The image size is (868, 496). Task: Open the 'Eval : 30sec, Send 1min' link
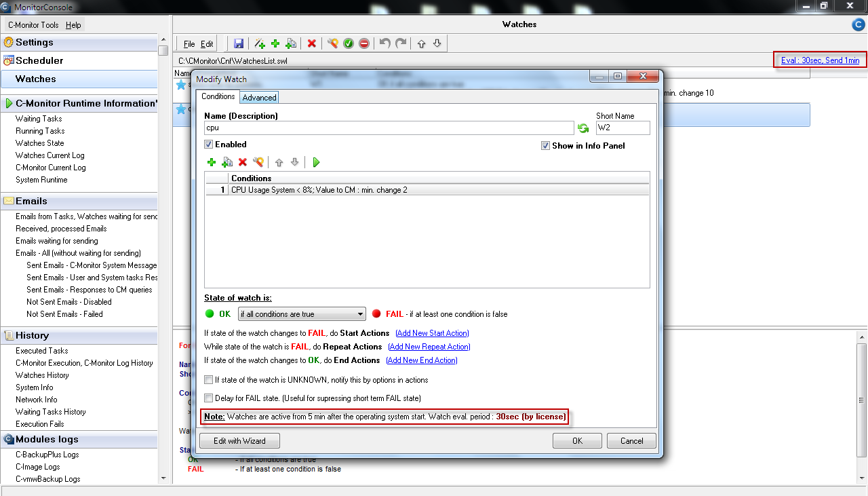[820, 60]
